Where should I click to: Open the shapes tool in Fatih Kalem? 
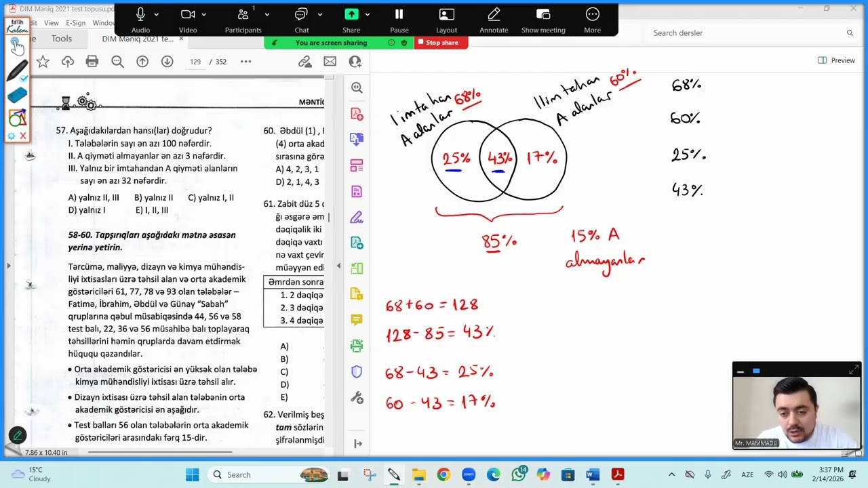click(17, 117)
